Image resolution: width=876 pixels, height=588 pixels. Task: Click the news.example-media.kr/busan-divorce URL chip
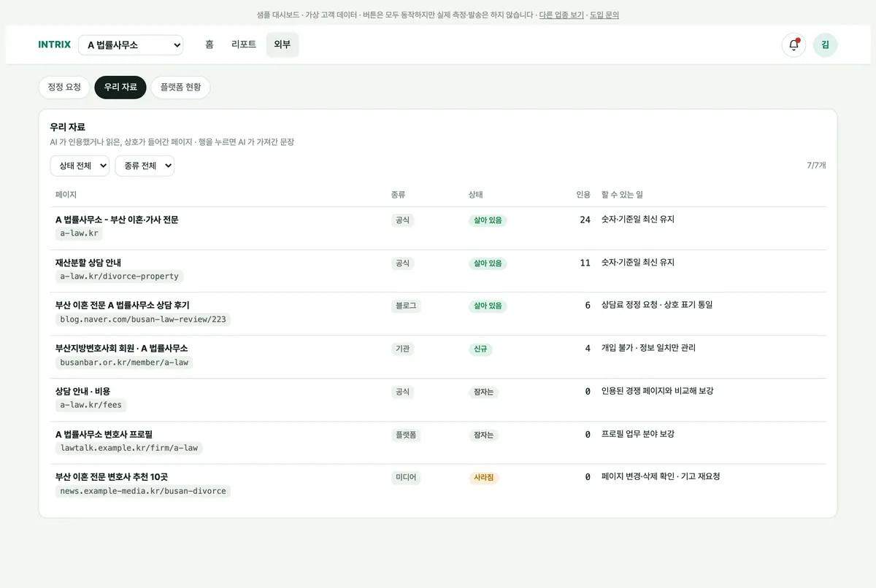coord(143,491)
